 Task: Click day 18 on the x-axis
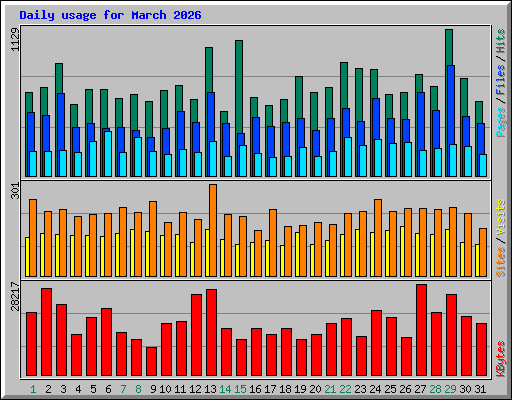pos(285,389)
